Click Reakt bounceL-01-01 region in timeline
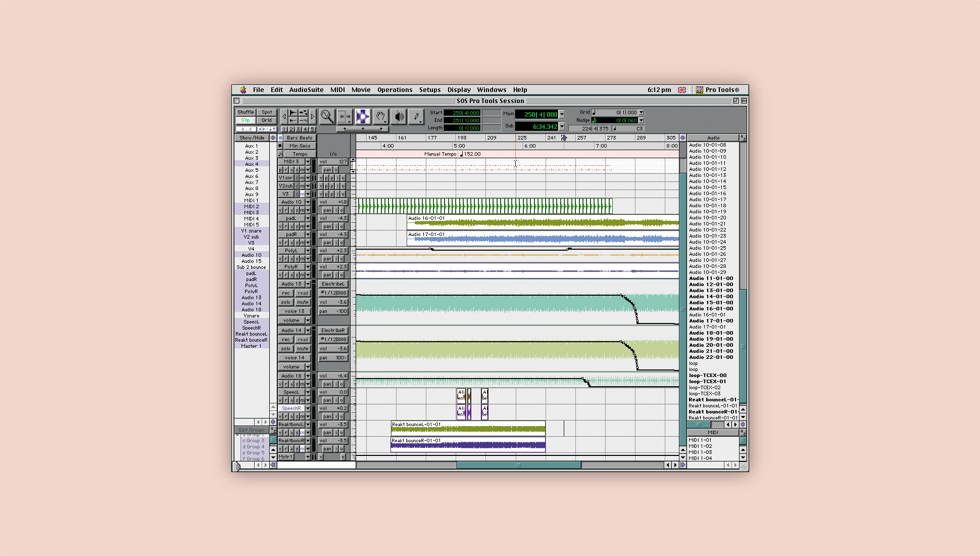980x556 pixels. tap(468, 428)
